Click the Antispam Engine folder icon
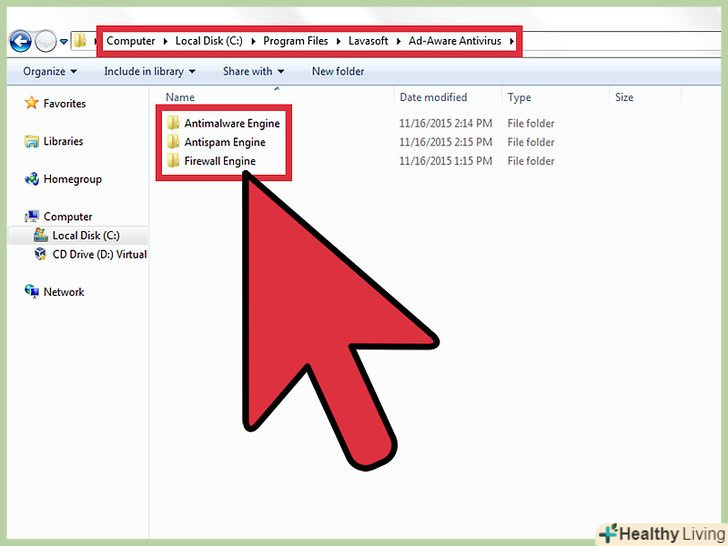Viewport: 728px width, 546px height. [x=173, y=142]
